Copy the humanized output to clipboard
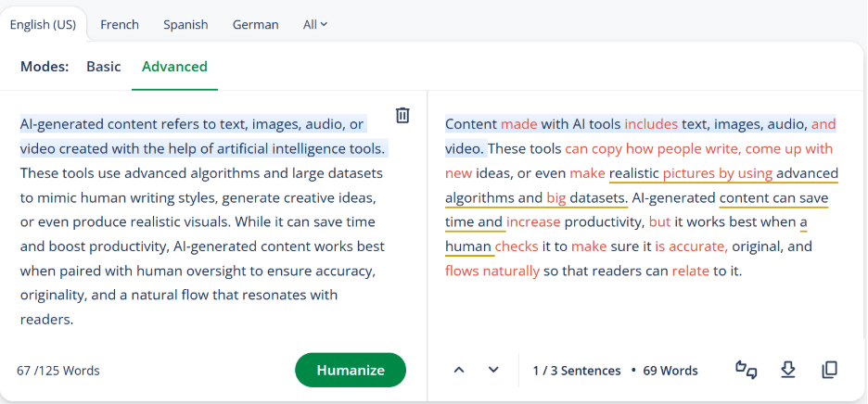This screenshot has width=868, height=404. (x=829, y=370)
